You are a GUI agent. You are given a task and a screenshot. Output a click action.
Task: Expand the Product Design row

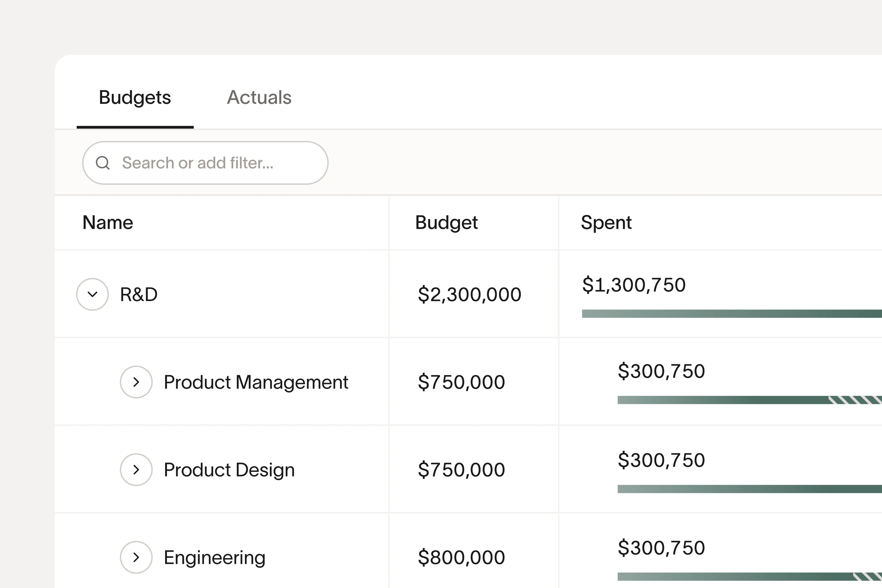click(136, 469)
